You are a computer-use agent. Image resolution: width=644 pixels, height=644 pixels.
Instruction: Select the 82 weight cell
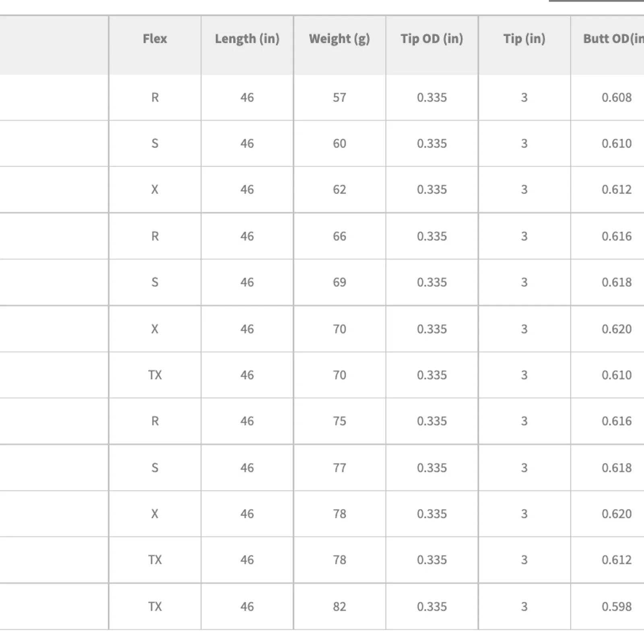pyautogui.click(x=339, y=607)
